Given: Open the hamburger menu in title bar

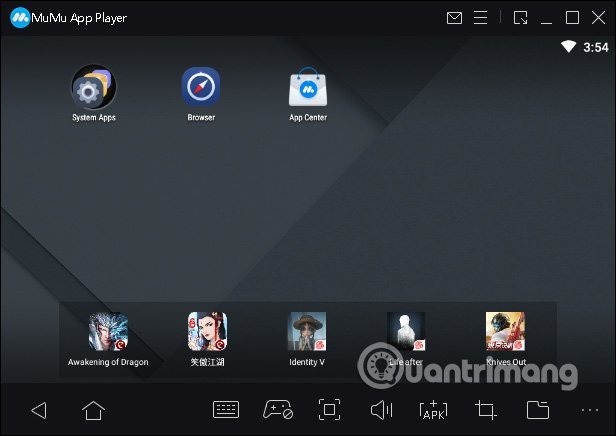Looking at the screenshot, I should 484,18.
